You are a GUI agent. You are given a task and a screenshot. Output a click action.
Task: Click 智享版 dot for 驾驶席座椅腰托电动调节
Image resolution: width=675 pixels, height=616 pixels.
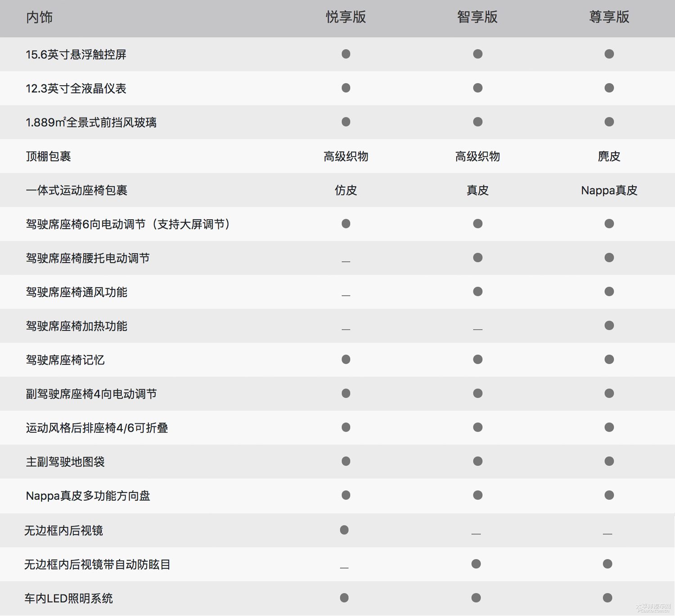(x=477, y=258)
